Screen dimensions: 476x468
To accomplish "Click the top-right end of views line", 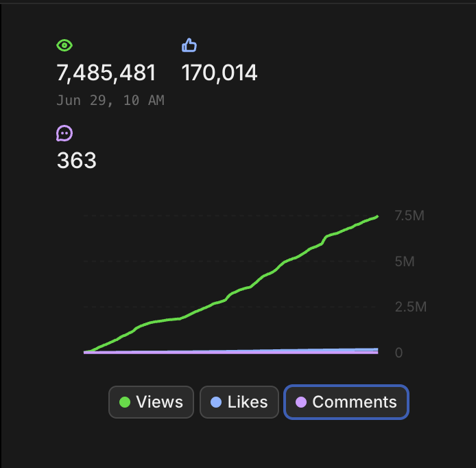I will click(x=377, y=217).
